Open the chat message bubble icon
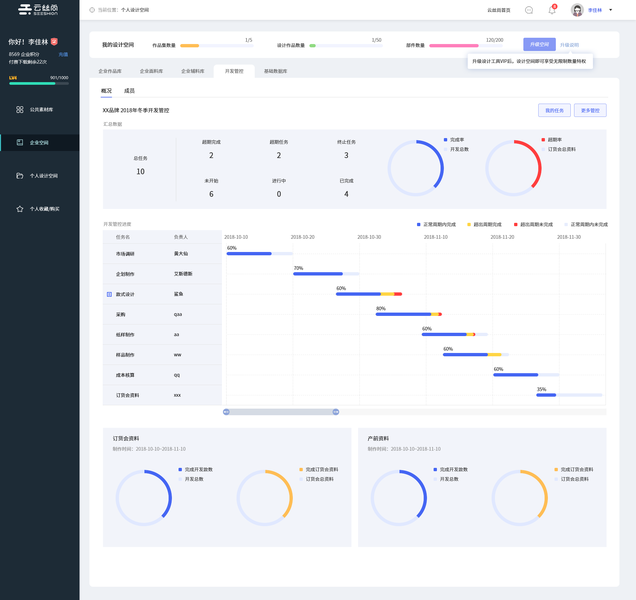The image size is (636, 600). [x=529, y=10]
